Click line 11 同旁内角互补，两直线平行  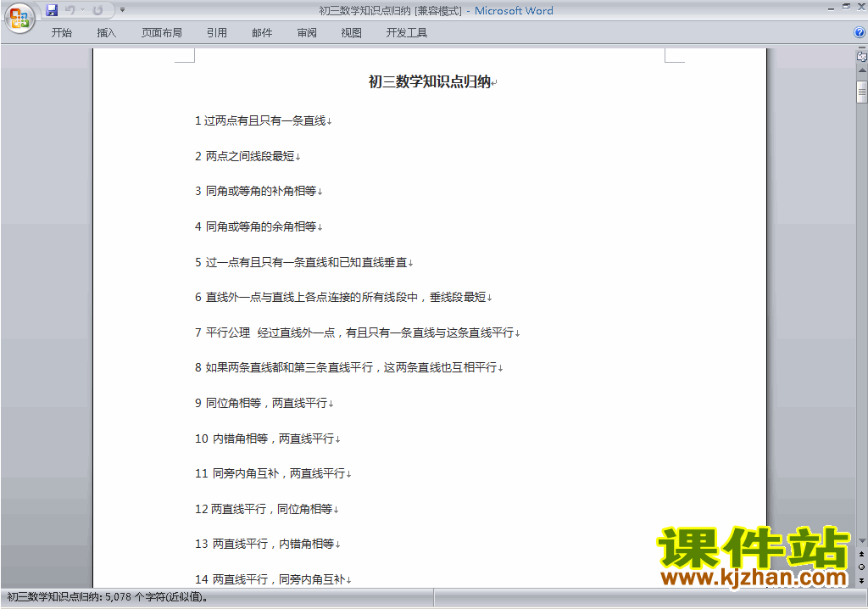(270, 473)
